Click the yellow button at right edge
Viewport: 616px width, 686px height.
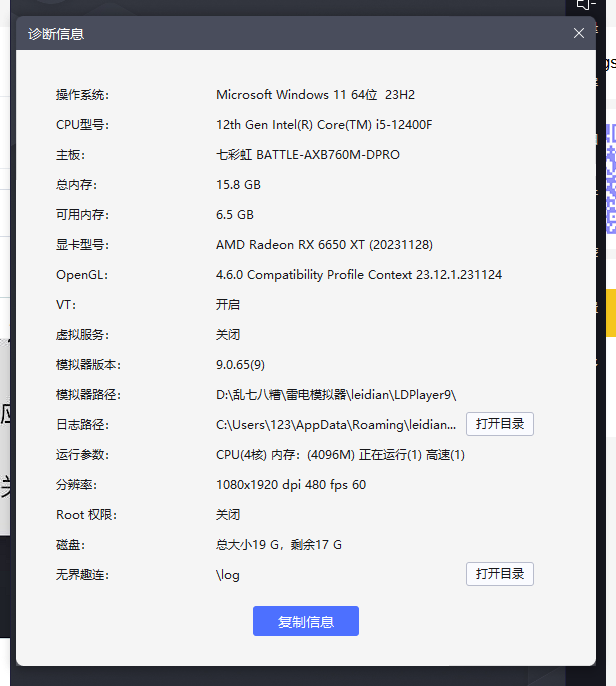pyautogui.click(x=610, y=314)
